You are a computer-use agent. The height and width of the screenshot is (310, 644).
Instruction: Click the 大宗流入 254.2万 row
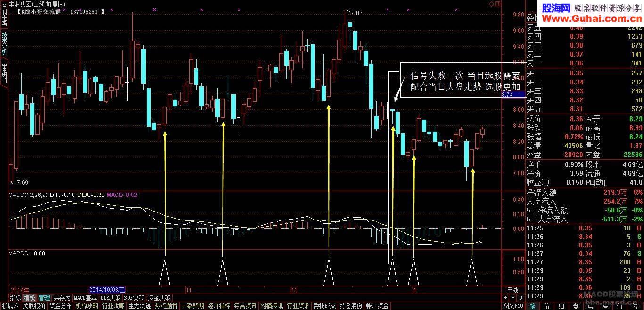[x=585, y=201]
